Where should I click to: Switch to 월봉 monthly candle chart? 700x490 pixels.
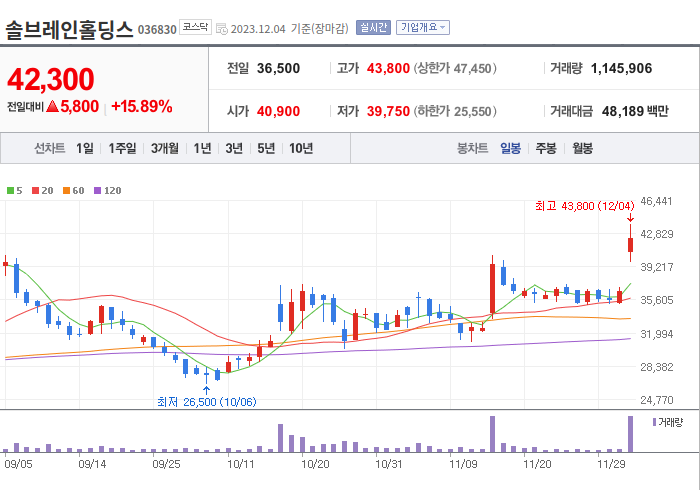[x=583, y=148]
